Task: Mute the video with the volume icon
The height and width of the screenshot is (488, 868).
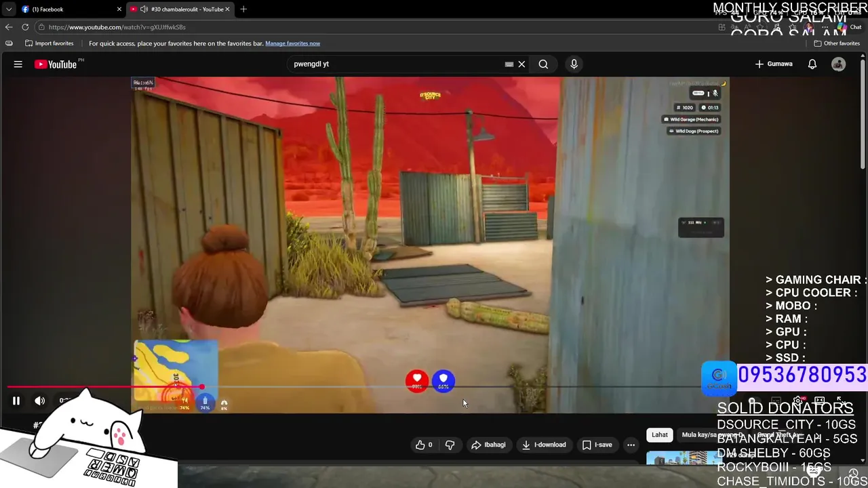Action: tap(40, 401)
